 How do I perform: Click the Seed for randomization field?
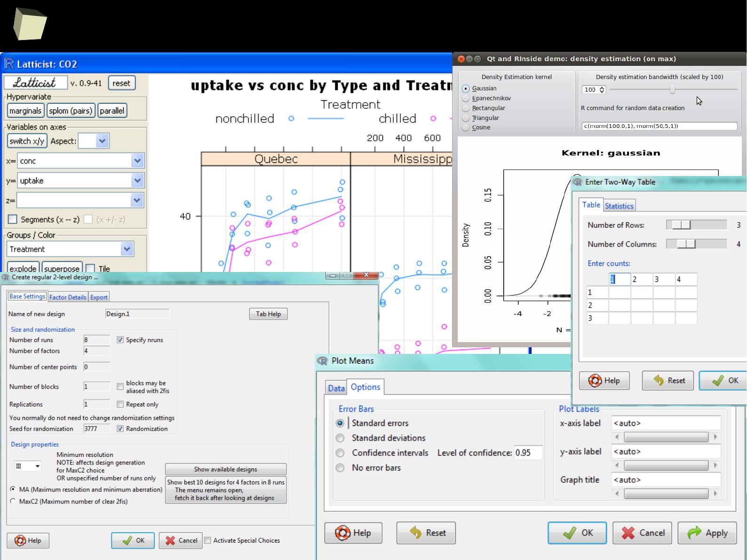96,429
